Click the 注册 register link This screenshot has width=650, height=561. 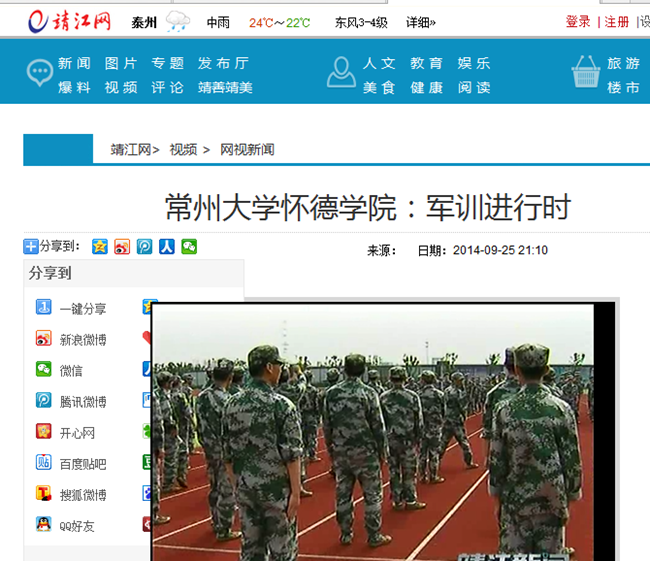(x=616, y=22)
